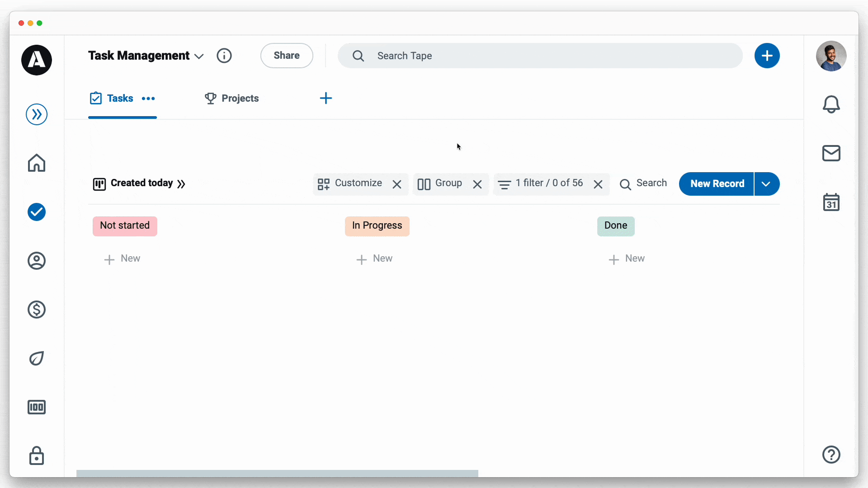Open the calendar date icon
868x488 pixels.
(831, 203)
